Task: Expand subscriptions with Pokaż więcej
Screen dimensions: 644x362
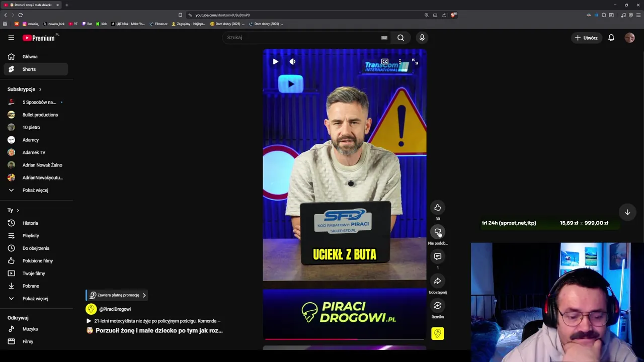Action: (x=36, y=190)
